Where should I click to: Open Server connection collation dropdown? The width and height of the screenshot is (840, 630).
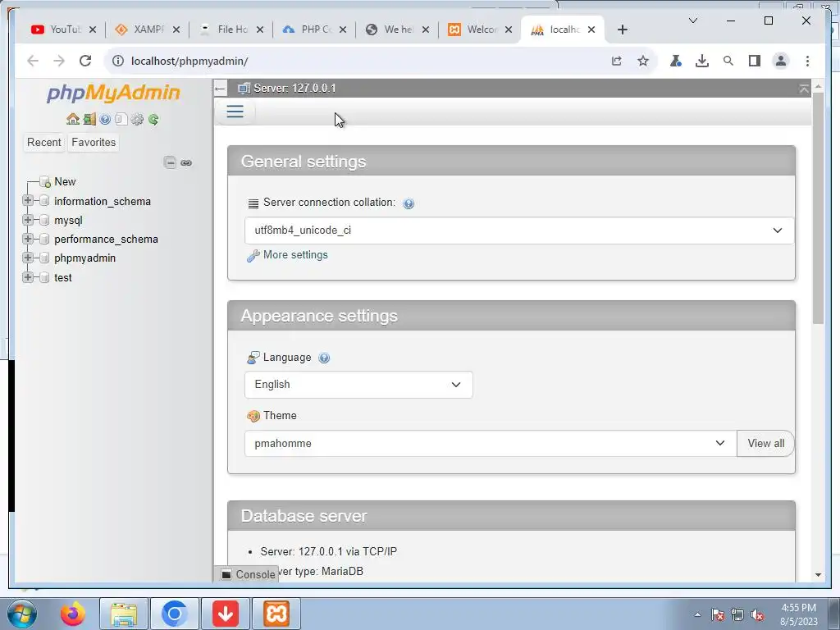pyautogui.click(x=519, y=231)
